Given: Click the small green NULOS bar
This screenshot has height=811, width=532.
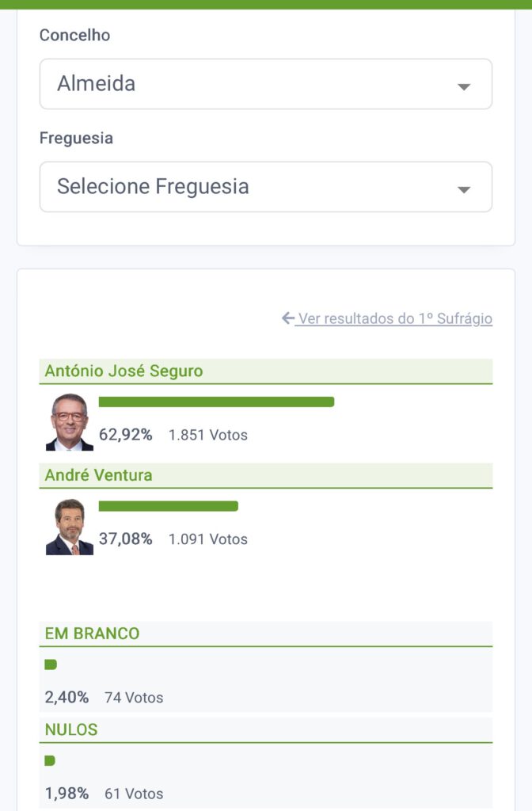Looking at the screenshot, I should click(x=50, y=761).
